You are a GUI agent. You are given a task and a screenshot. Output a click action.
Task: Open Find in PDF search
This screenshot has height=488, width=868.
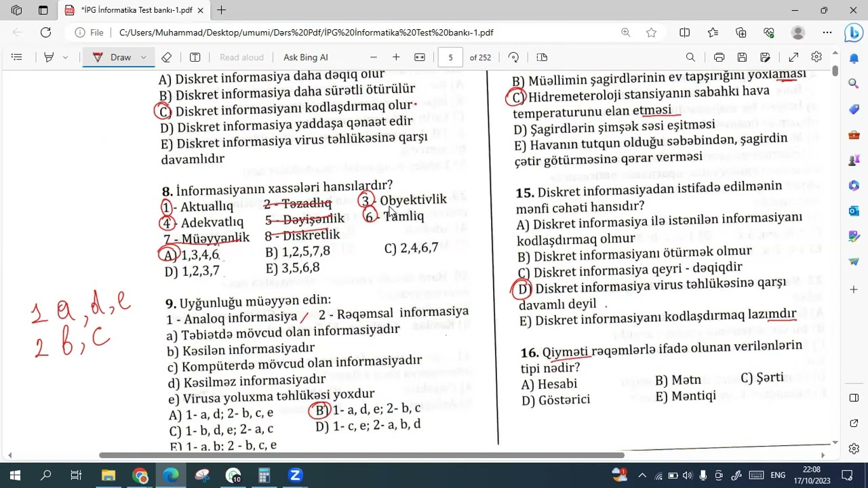coord(690,58)
